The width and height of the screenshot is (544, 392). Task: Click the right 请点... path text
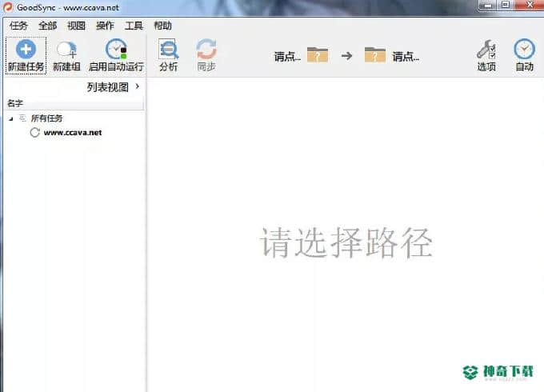406,56
